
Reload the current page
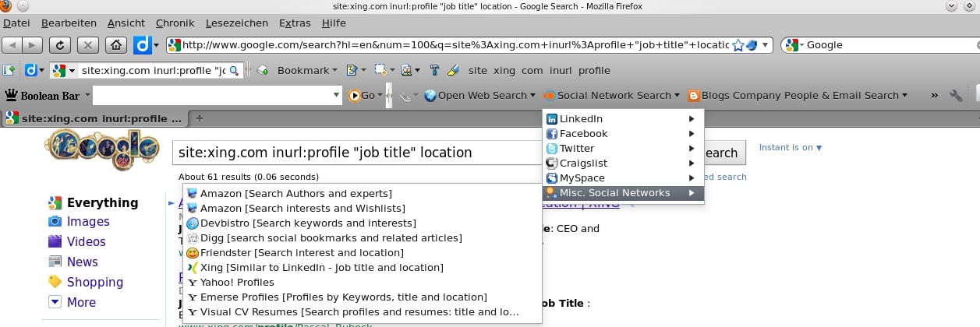tap(61, 45)
